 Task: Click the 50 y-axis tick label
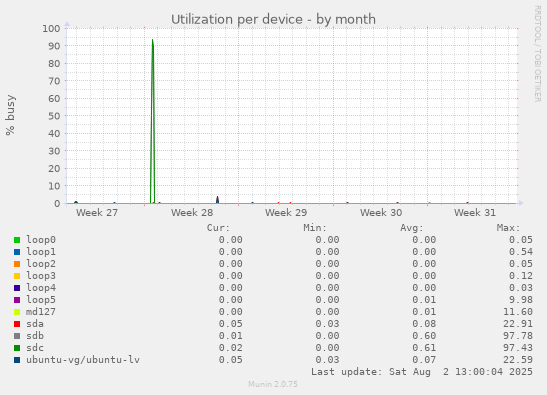click(x=54, y=116)
